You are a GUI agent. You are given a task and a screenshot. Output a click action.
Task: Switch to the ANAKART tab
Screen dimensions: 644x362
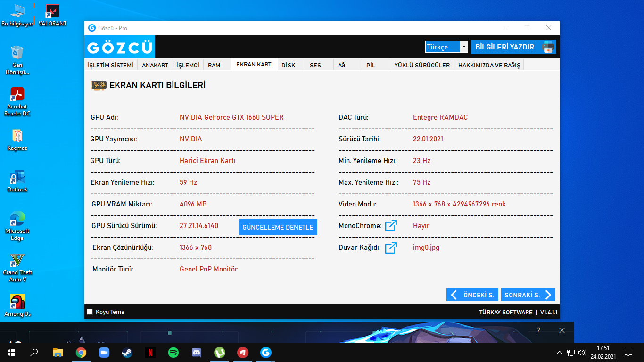(x=155, y=65)
